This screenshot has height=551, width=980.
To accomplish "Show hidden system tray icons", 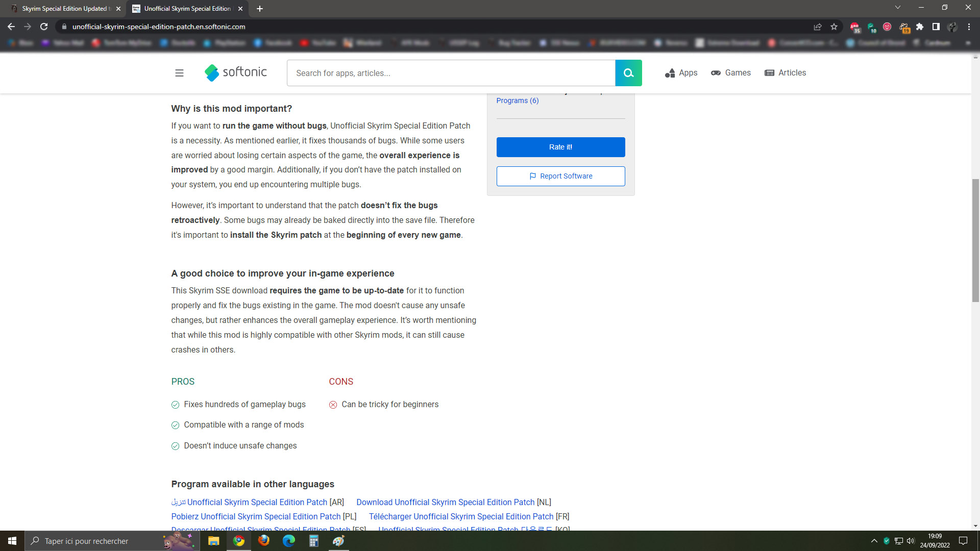I will point(874,541).
